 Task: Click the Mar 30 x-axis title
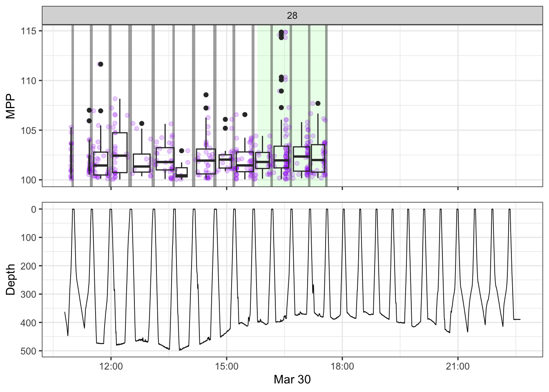(292, 379)
